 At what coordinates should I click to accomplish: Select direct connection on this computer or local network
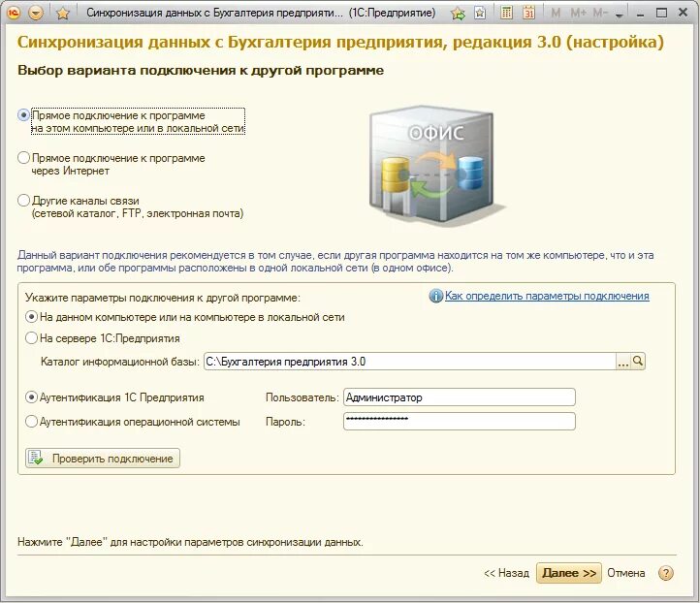[x=131, y=121]
